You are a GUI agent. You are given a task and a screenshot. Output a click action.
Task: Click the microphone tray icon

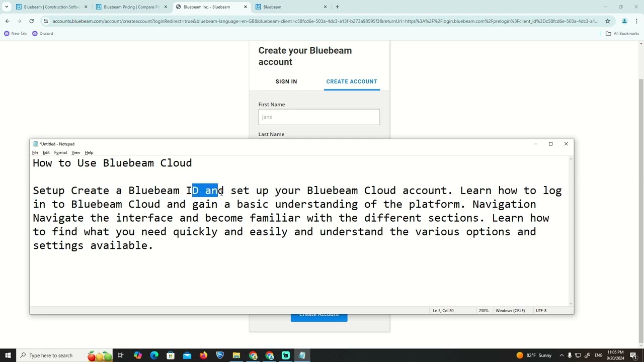570,355
